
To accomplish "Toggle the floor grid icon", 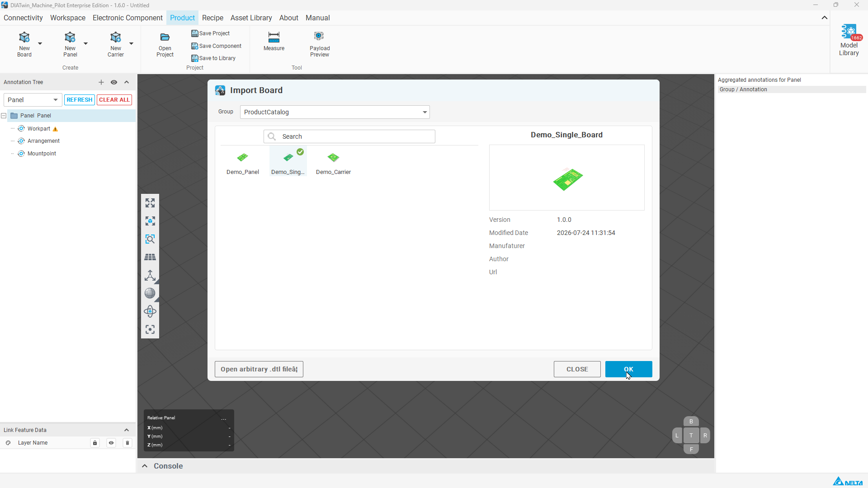I will 150,257.
